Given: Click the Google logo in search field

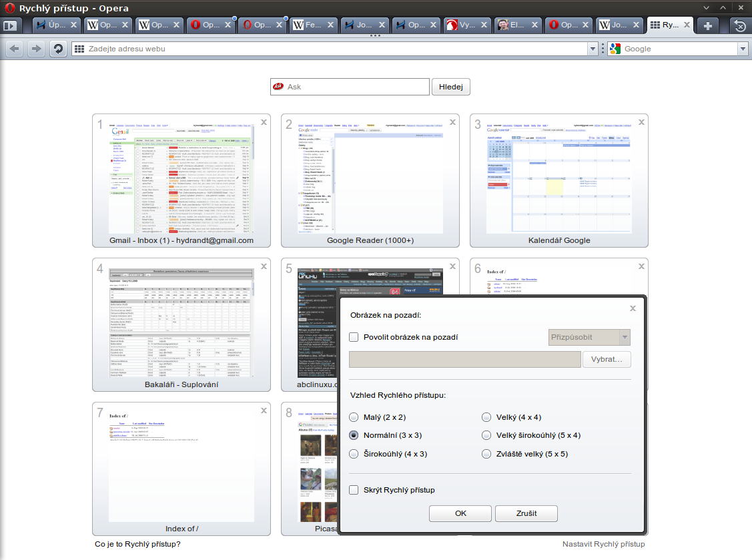Looking at the screenshot, I should pos(615,49).
